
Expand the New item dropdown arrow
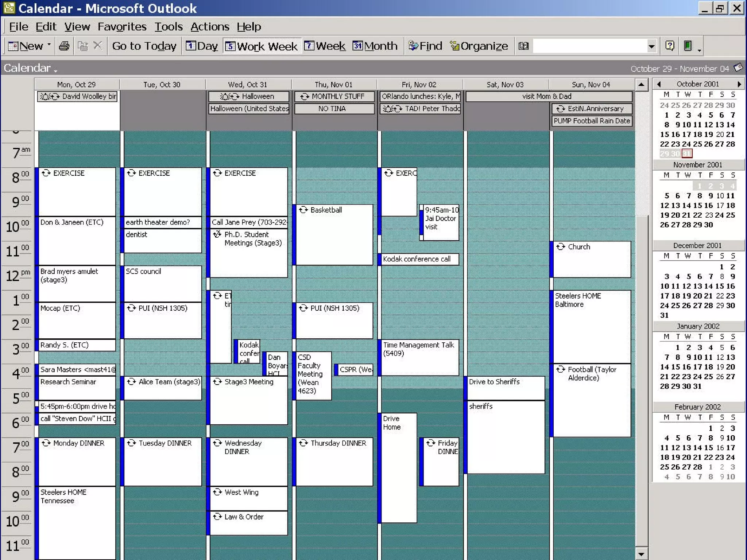[49, 45]
